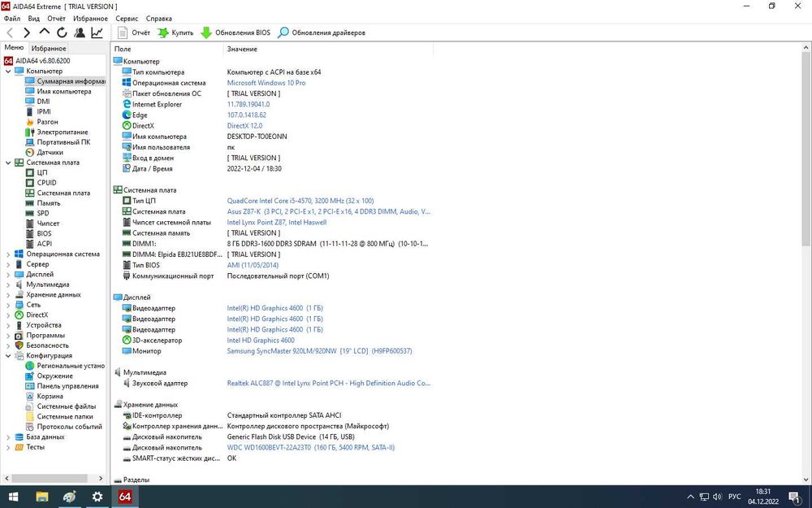This screenshot has width=812, height=508.
Task: Expand the Мультимедиа tree node
Action: [x=8, y=284]
